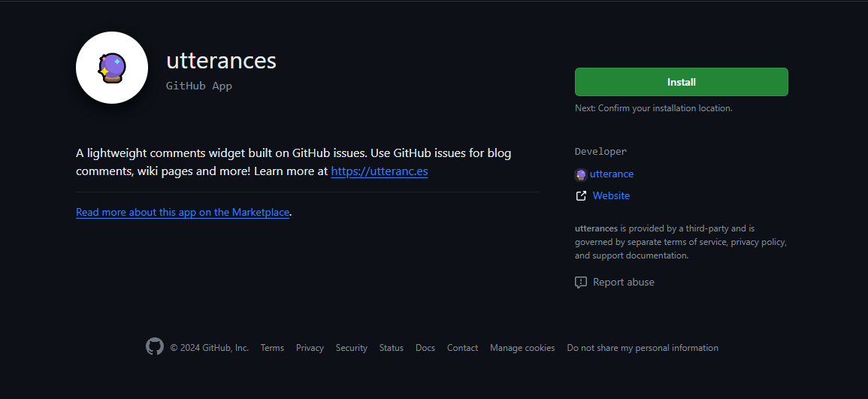Install the utterances app
Viewport: 868px width, 399px height.
point(682,82)
